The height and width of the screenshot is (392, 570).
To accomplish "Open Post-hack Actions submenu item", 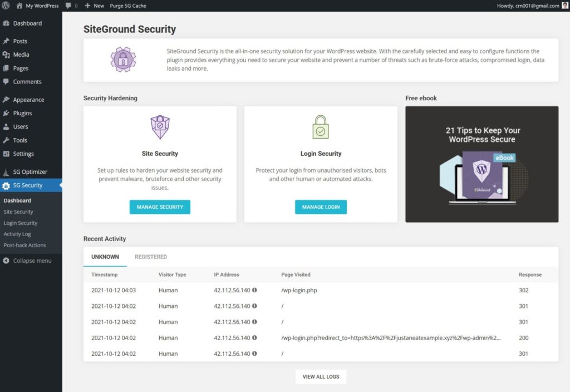I will click(x=24, y=245).
